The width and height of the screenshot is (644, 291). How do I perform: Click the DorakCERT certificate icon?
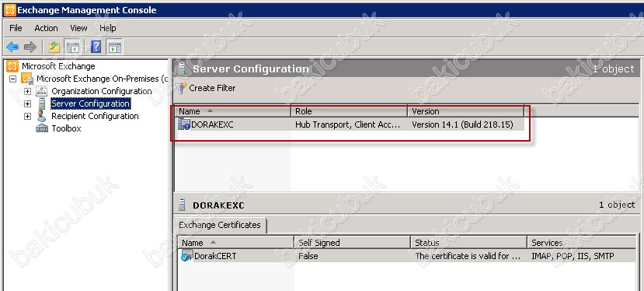(x=187, y=256)
